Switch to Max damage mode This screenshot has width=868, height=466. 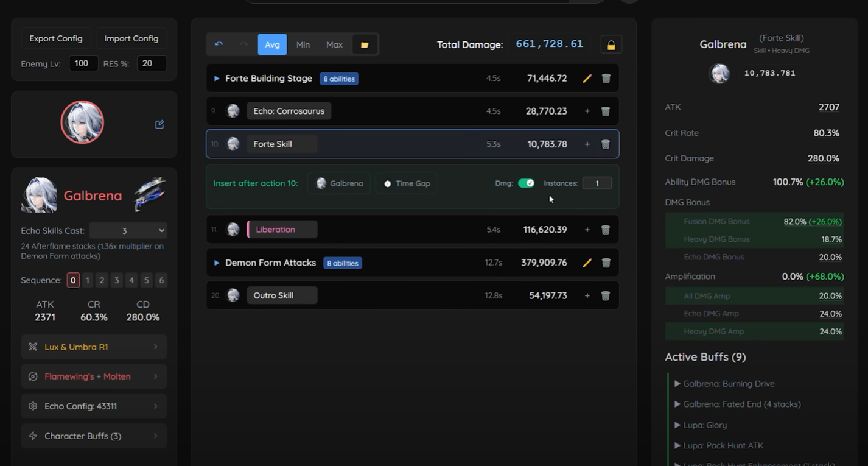[334, 44]
